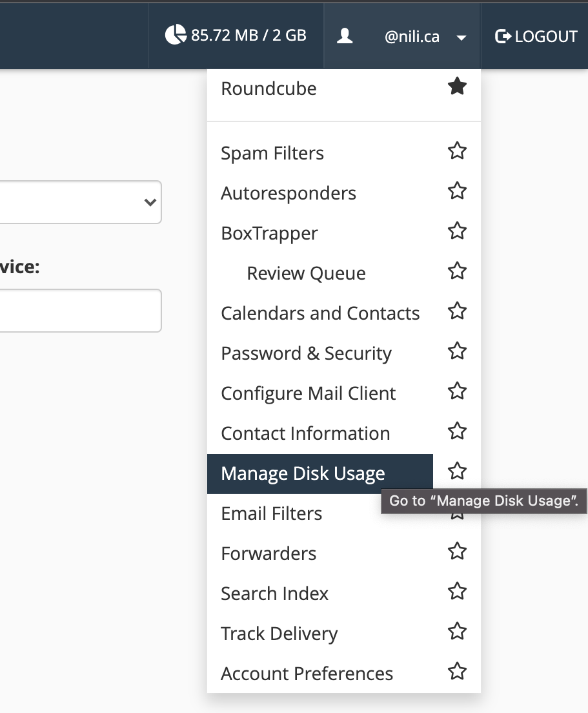Viewport: 588px width, 713px height.
Task: Click the disk usage pie chart icon
Action: [x=176, y=35]
